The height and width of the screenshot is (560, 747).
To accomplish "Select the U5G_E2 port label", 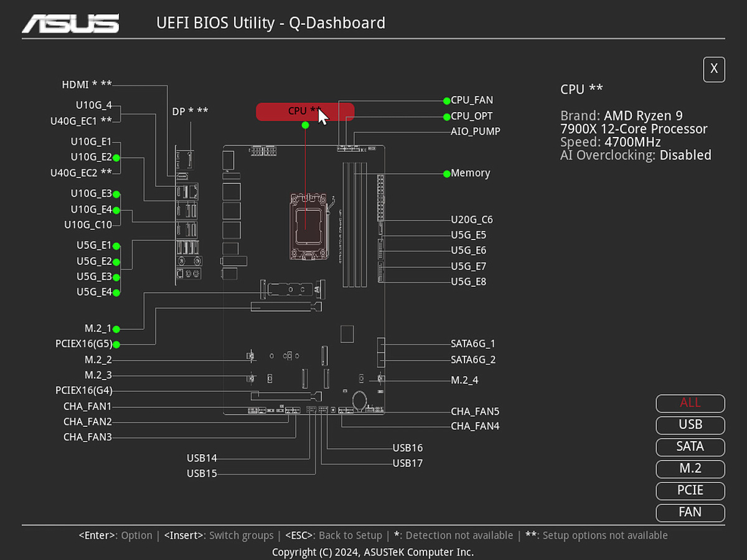I will (94, 261).
